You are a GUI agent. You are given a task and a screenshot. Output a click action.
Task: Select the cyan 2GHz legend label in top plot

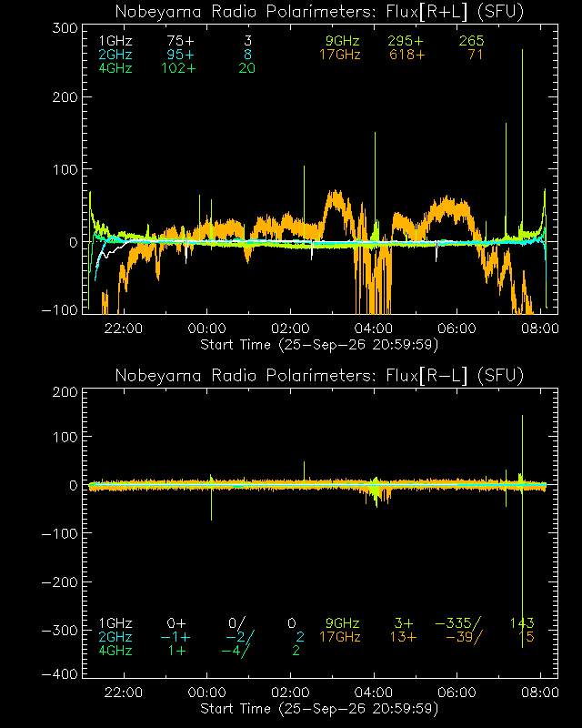(x=115, y=55)
